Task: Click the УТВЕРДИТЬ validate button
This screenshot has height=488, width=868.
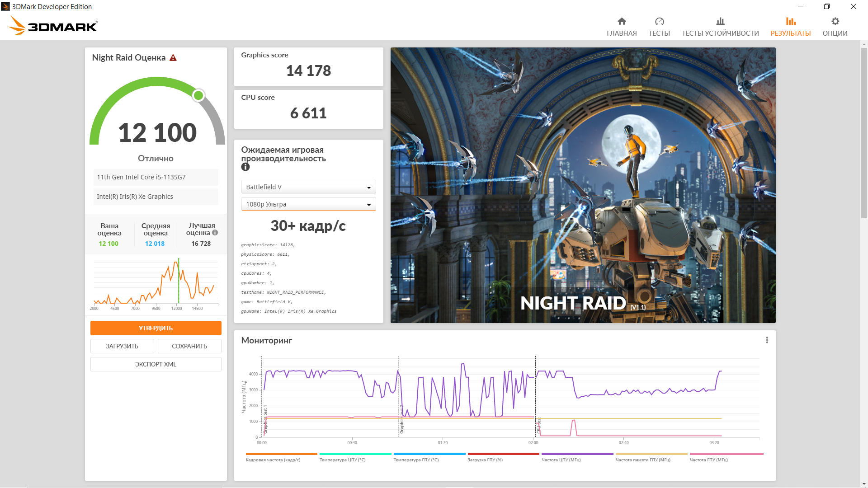Action: coord(156,328)
